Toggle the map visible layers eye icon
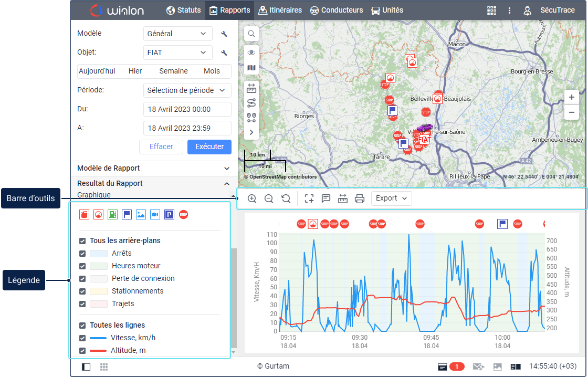 (251, 53)
